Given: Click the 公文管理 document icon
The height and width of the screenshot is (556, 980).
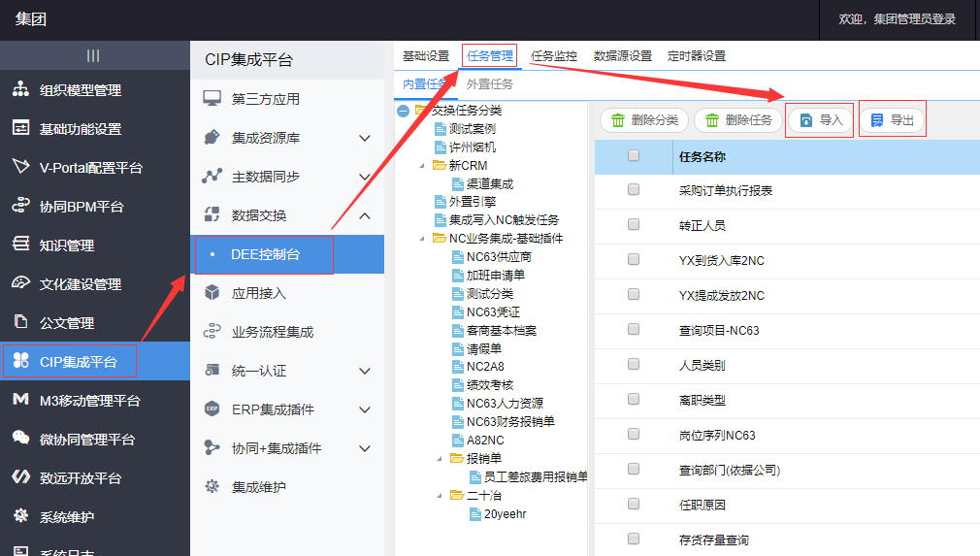Looking at the screenshot, I should 20,322.
